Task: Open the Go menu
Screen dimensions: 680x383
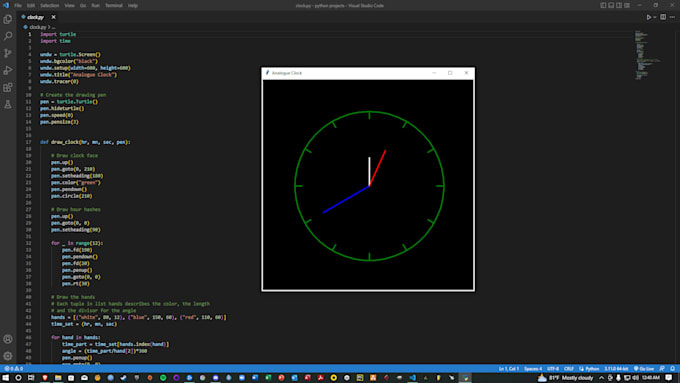Action: point(83,6)
